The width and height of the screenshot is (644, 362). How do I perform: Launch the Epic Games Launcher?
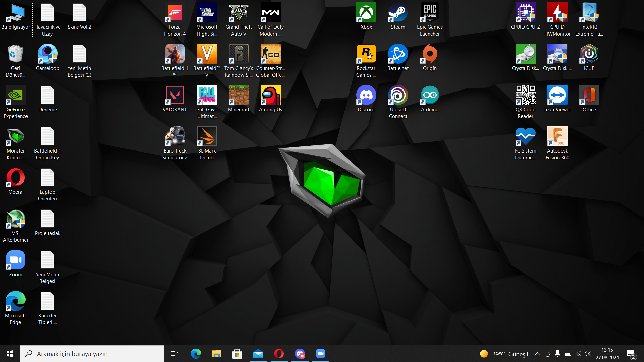pyautogui.click(x=430, y=13)
